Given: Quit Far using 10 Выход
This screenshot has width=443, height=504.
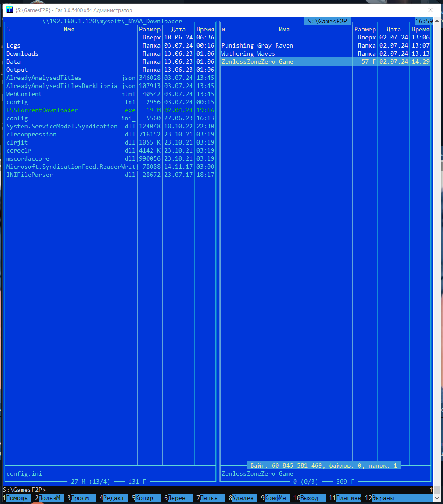Looking at the screenshot, I should (308, 498).
